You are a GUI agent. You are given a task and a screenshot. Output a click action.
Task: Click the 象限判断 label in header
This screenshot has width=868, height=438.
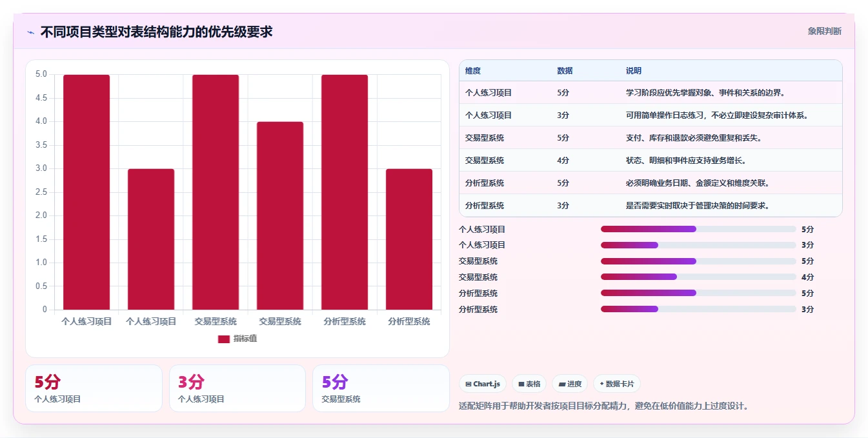click(824, 31)
